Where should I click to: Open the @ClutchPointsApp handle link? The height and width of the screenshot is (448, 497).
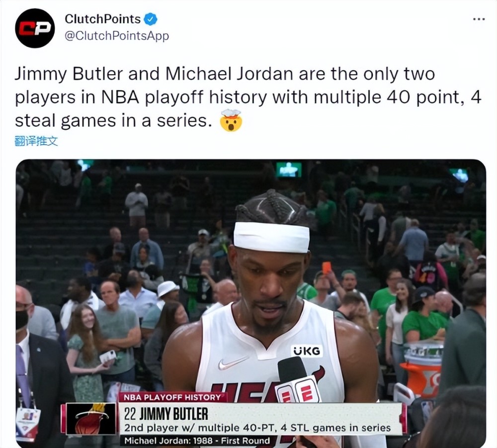coord(117,35)
